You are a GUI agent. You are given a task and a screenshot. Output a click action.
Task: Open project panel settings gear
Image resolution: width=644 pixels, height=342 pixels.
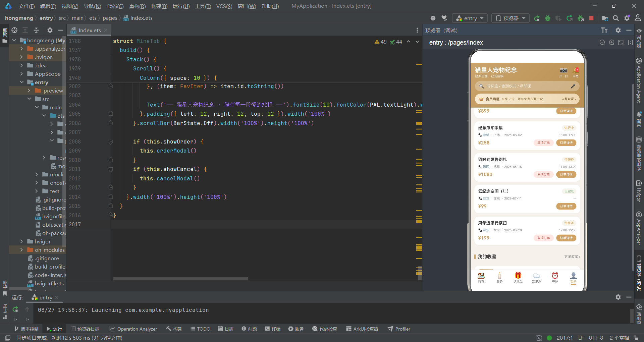coord(50,30)
